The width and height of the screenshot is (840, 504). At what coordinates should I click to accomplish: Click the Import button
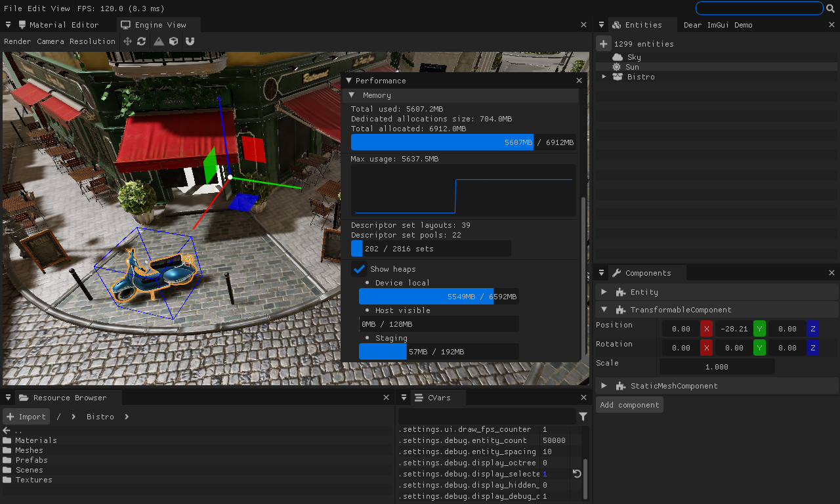point(26,417)
